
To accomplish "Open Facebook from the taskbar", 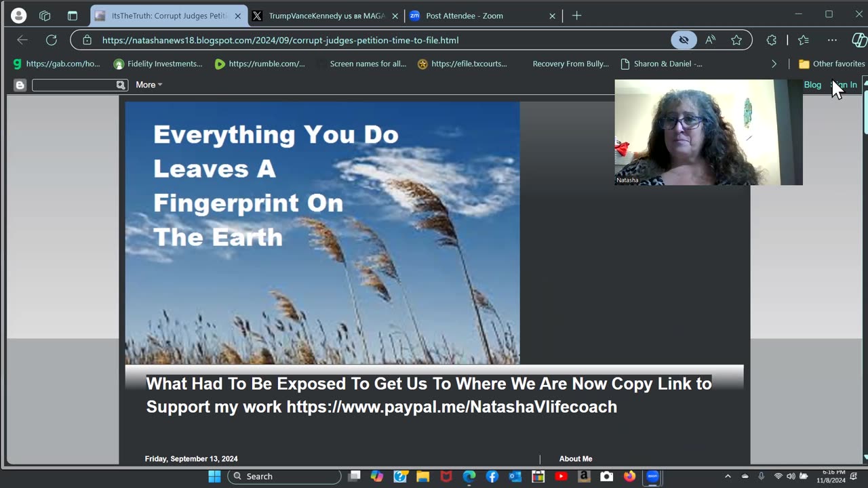I will (x=492, y=476).
